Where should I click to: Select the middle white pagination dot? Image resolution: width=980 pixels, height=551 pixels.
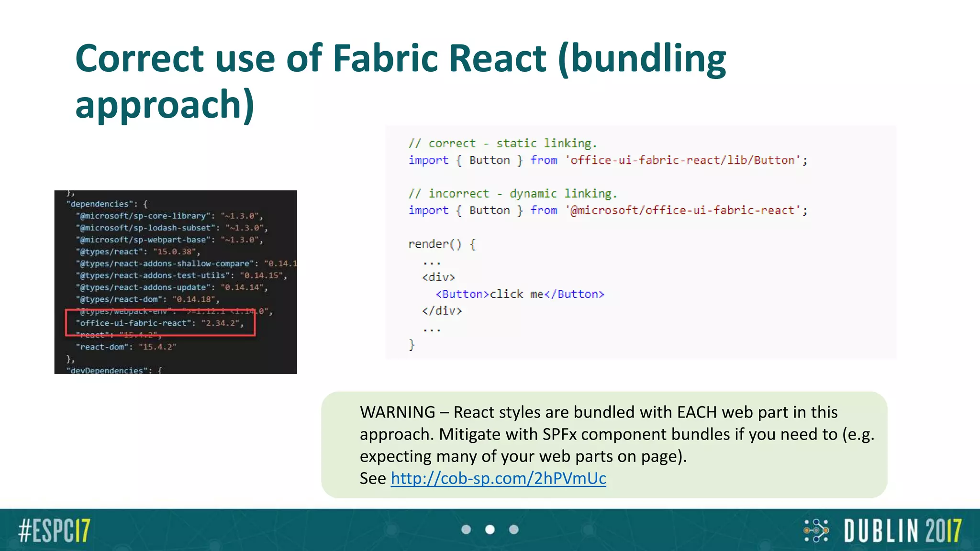click(x=490, y=529)
